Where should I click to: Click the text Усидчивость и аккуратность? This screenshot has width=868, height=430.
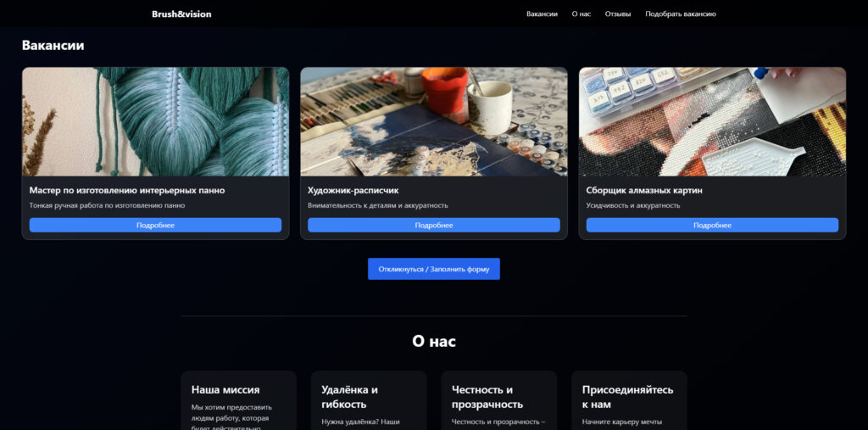(x=633, y=205)
